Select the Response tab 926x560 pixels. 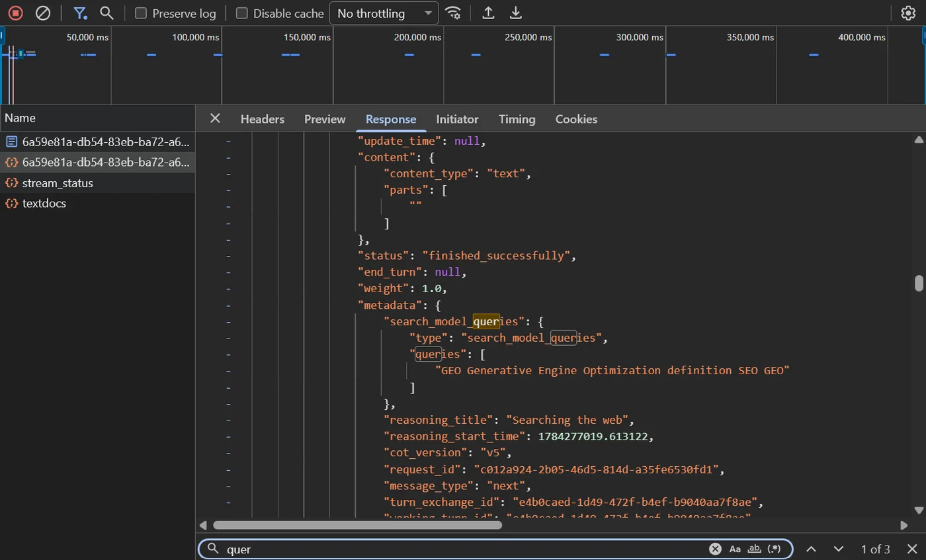coord(391,119)
